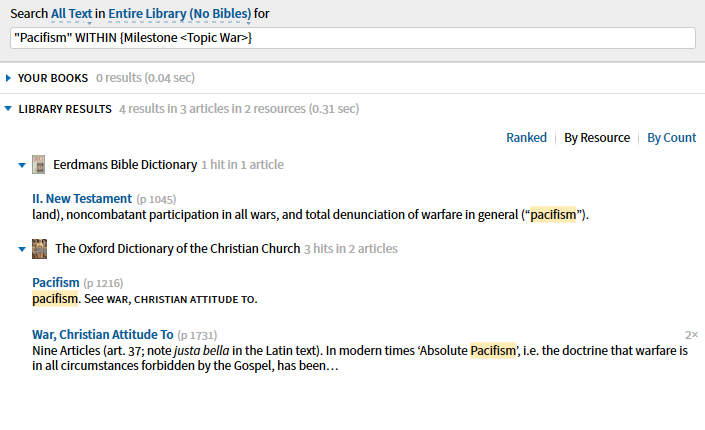The height and width of the screenshot is (430, 705).
Task: Open War, Christian Attitude To article
Action: coord(103,334)
